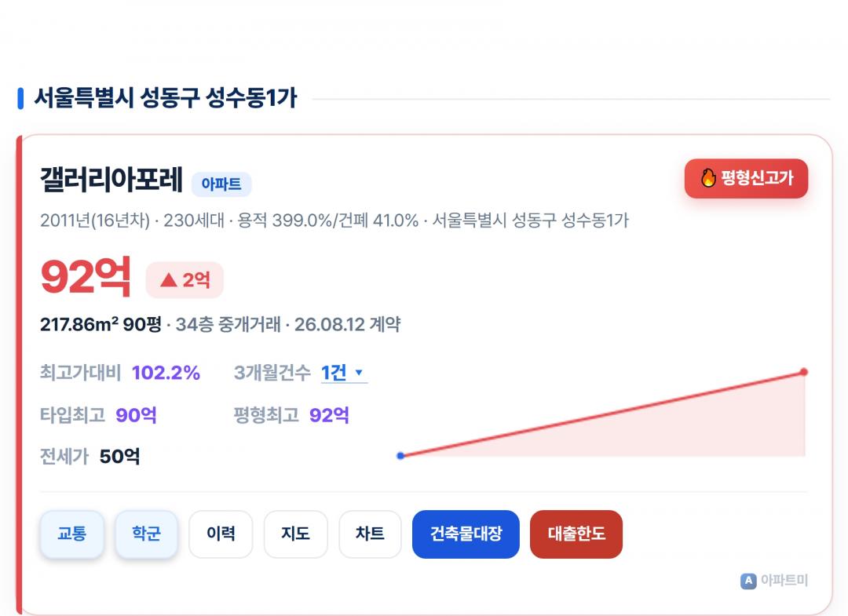Expand the 3개월건수 1건 dropdown
The height and width of the screenshot is (616, 848).
click(x=344, y=372)
